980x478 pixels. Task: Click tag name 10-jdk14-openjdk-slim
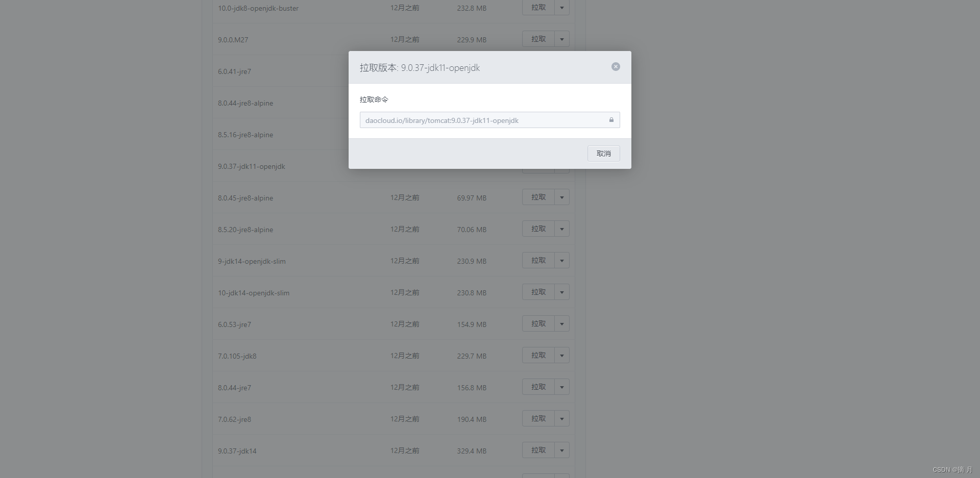[x=254, y=293]
